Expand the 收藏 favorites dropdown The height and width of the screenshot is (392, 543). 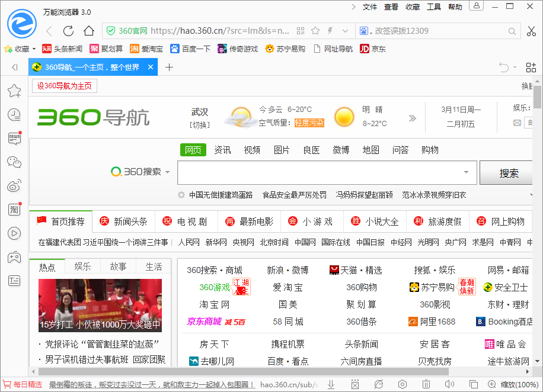pyautogui.click(x=34, y=49)
